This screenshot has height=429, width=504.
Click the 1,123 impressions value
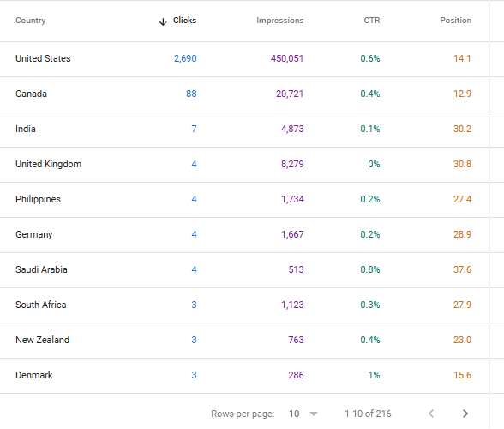(292, 305)
